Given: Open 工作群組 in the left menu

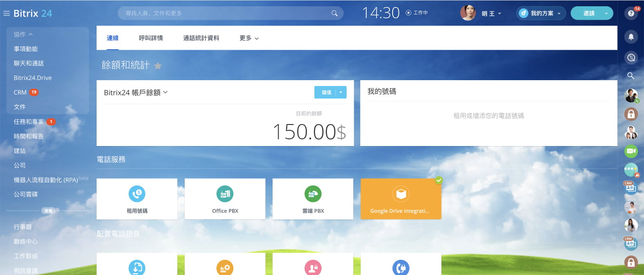Looking at the screenshot, I should point(25,256).
